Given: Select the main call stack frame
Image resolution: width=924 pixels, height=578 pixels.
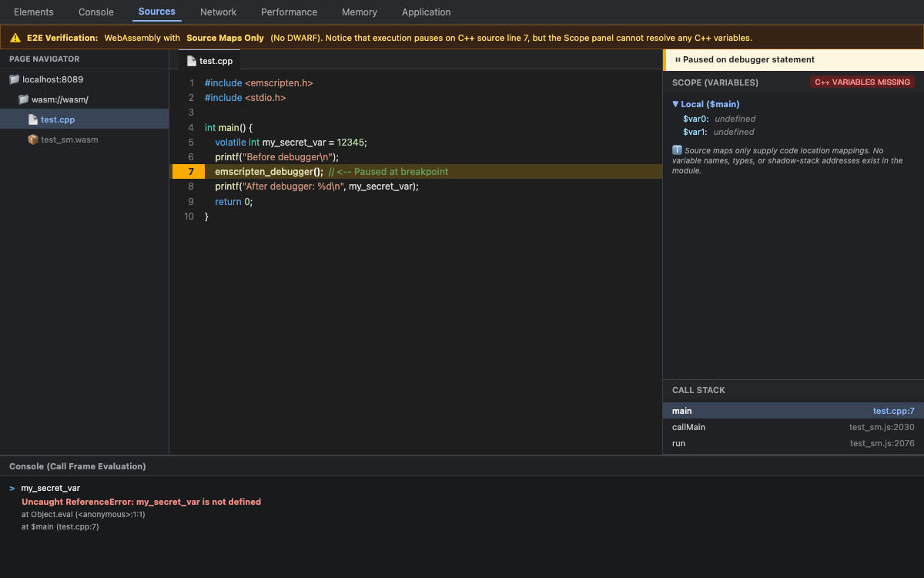Looking at the screenshot, I should click(x=793, y=411).
